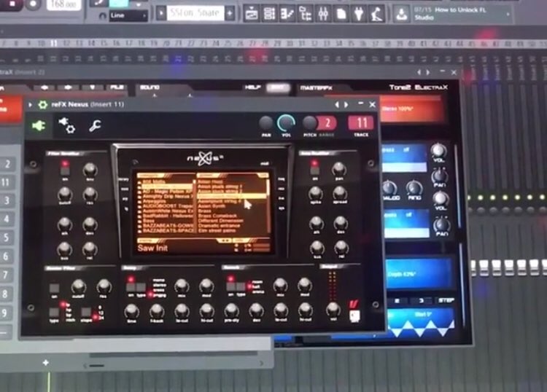
Task: Select the Brass Comeback preset
Action: tap(217, 216)
